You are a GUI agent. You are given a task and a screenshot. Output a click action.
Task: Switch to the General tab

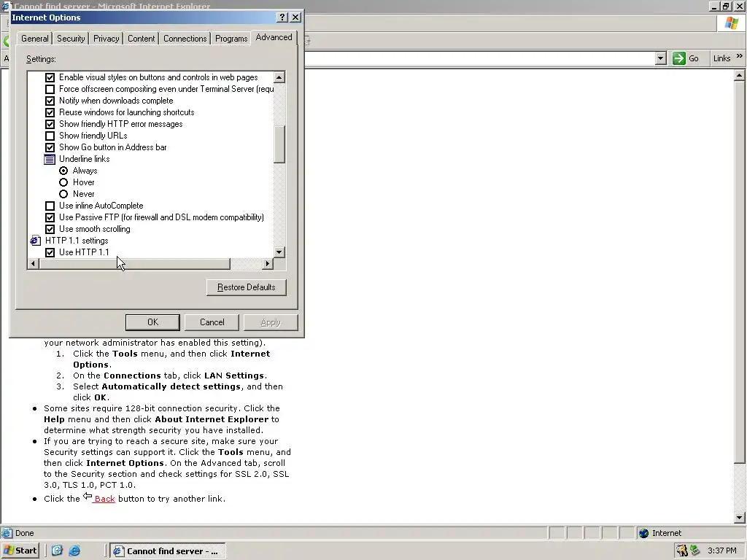click(x=35, y=39)
